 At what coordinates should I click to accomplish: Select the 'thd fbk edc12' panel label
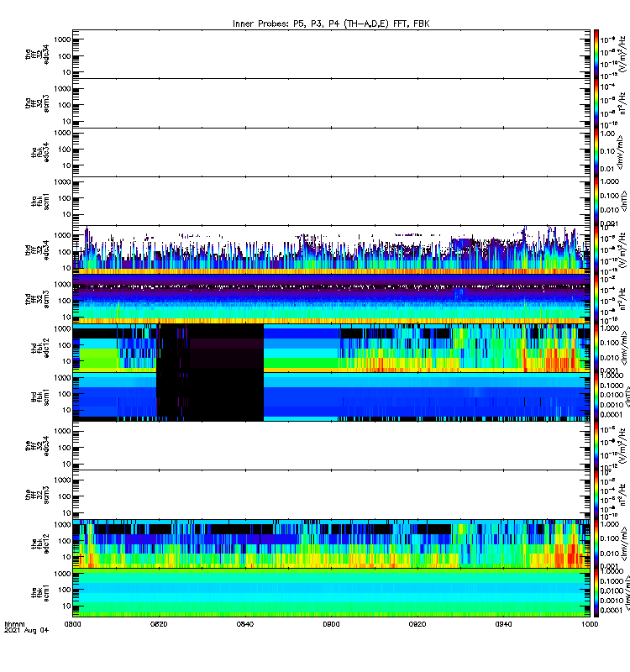click(x=40, y=348)
